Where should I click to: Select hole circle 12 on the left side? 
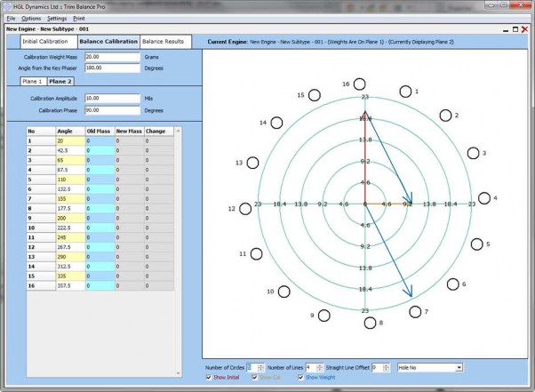244,209
